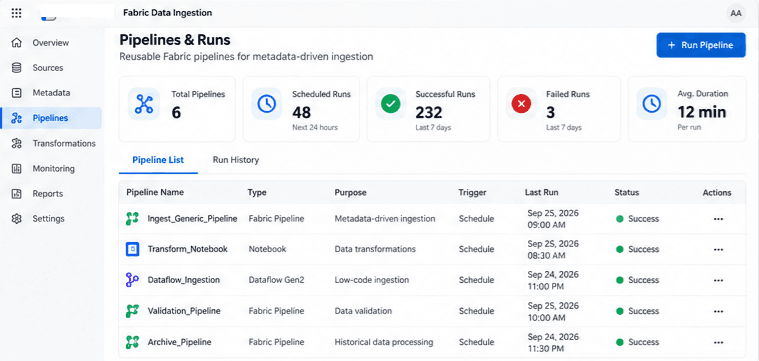This screenshot has width=759, height=361.
Task: Click the Archive_Pipeline row icon
Action: [132, 342]
